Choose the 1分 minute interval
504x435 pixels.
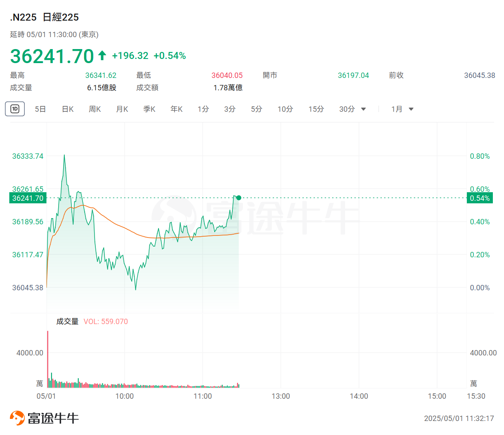click(203, 109)
